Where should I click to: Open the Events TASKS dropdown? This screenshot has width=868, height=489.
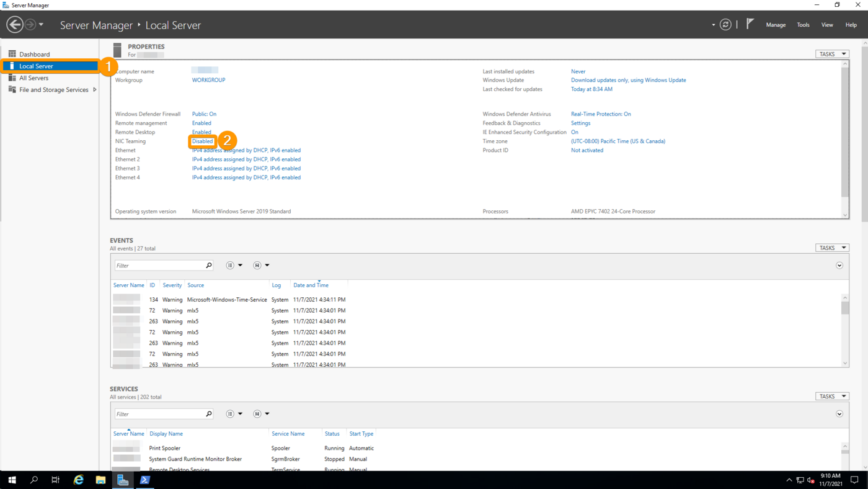(x=831, y=248)
